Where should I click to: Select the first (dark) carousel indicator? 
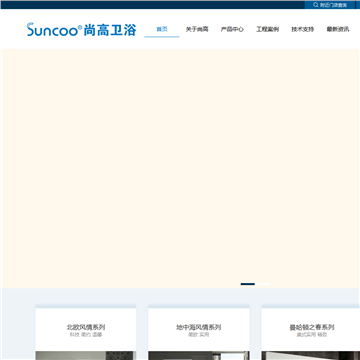click(x=248, y=284)
